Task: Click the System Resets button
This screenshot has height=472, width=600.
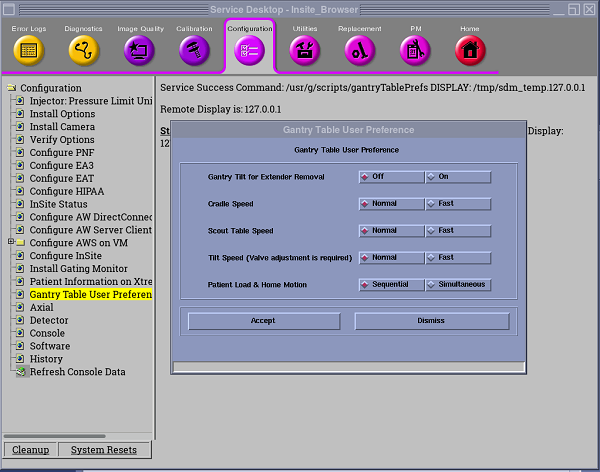Action: (104, 450)
